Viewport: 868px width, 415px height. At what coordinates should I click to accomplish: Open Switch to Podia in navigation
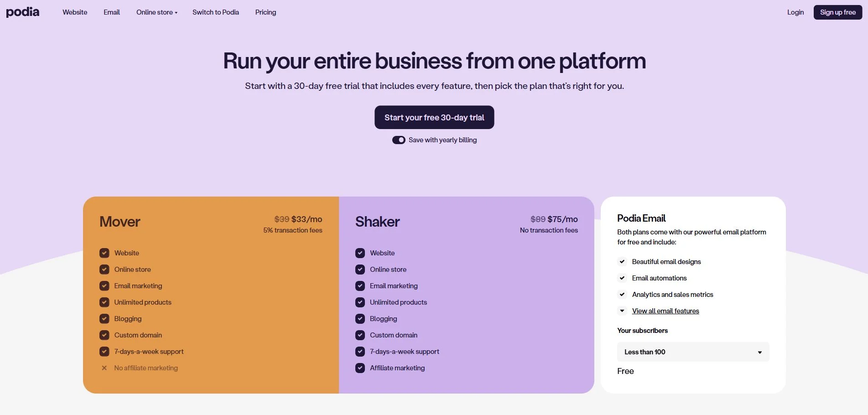[x=216, y=12]
